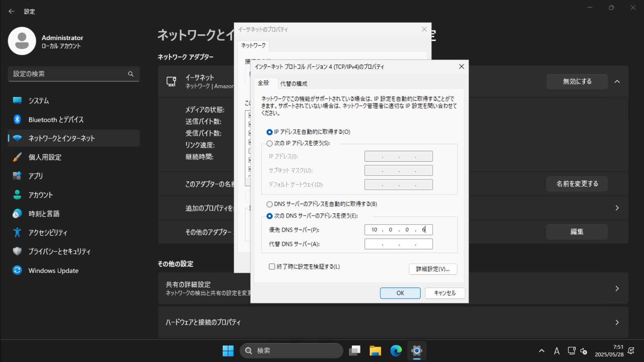
Task: Open Bluetooth とデバイス category
Action: 74,120
